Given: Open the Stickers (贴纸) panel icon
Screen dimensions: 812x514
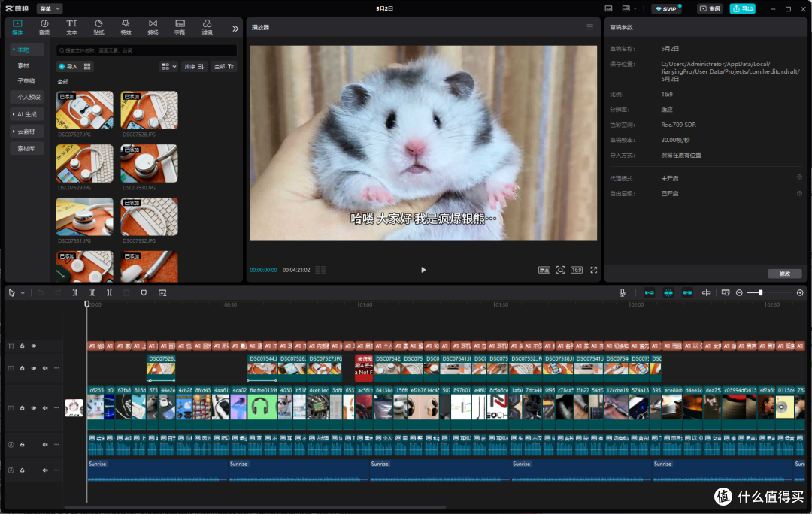Looking at the screenshot, I should coord(98,27).
